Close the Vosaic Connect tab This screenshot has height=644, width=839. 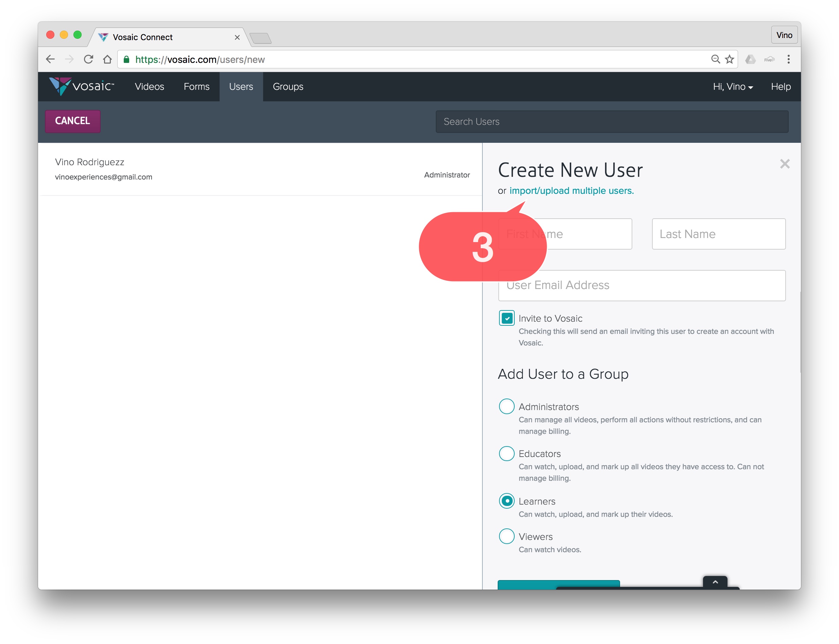coord(237,37)
